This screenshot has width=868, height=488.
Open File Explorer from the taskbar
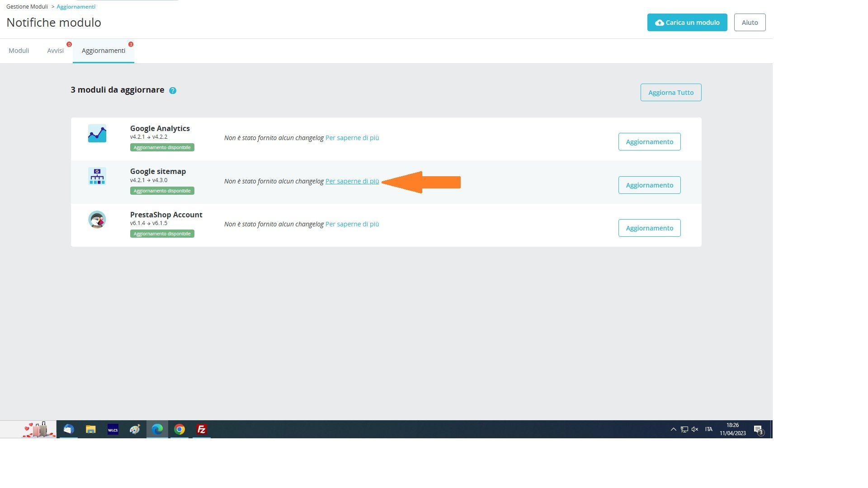[91, 429]
